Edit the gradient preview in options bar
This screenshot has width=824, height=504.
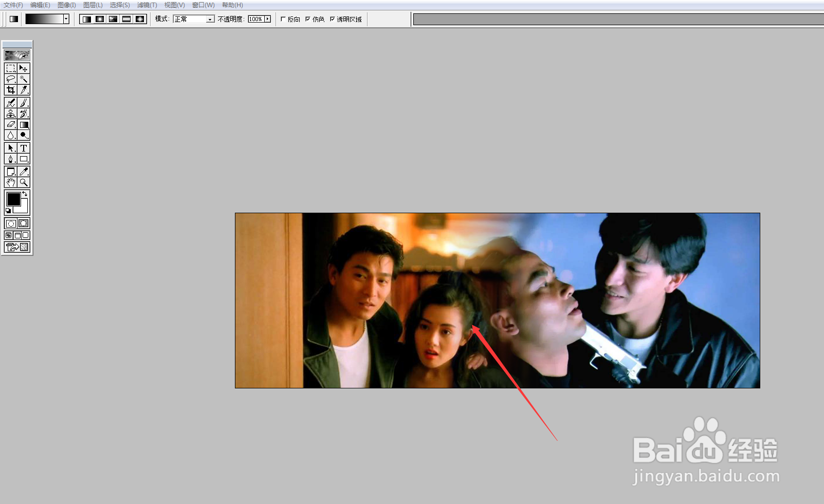coord(44,19)
